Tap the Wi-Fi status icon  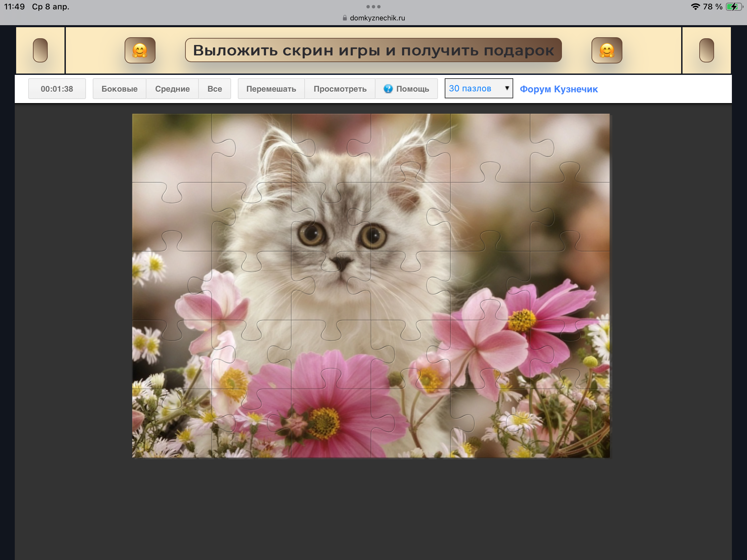click(695, 6)
